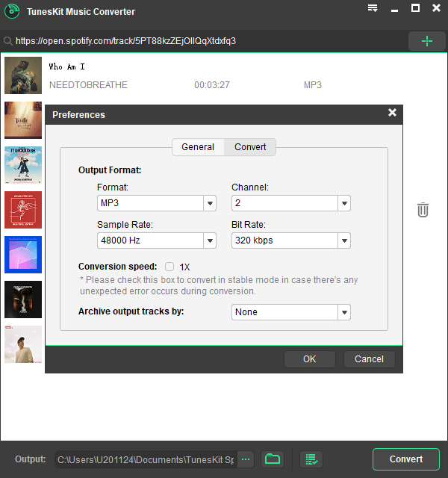Confirm preferences with OK button
The height and width of the screenshot is (478, 448).
pos(310,359)
